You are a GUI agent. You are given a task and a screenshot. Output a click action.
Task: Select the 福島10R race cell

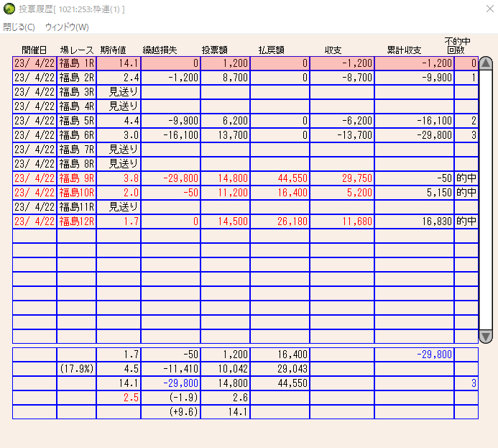click(x=77, y=193)
